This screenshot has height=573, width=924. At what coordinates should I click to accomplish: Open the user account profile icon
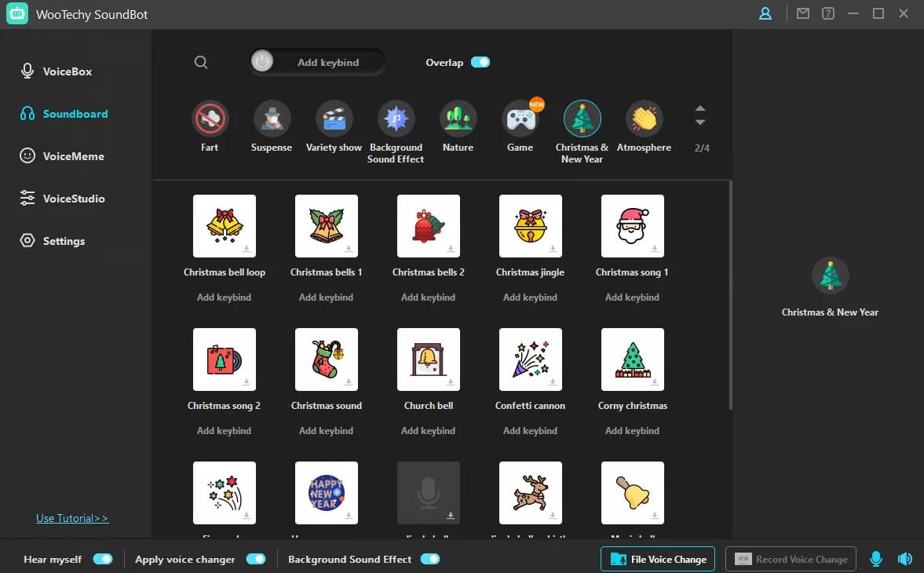(x=765, y=14)
